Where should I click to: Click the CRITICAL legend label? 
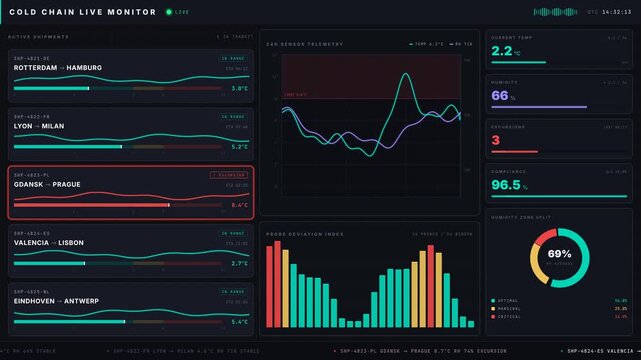click(509, 317)
